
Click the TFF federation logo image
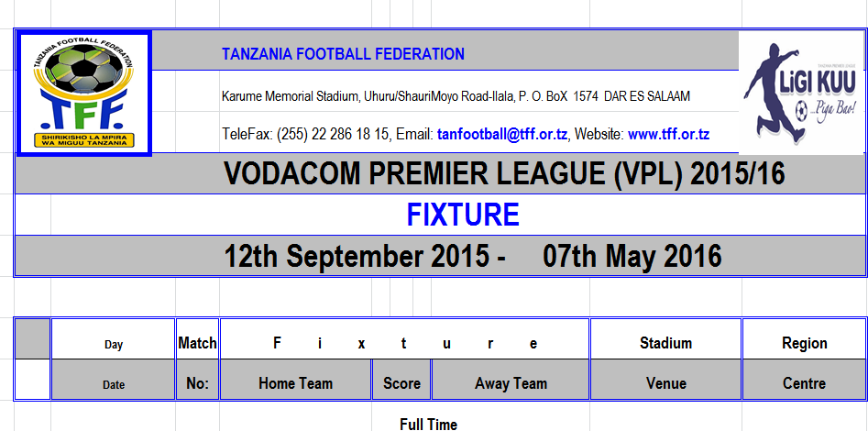pos(83,94)
